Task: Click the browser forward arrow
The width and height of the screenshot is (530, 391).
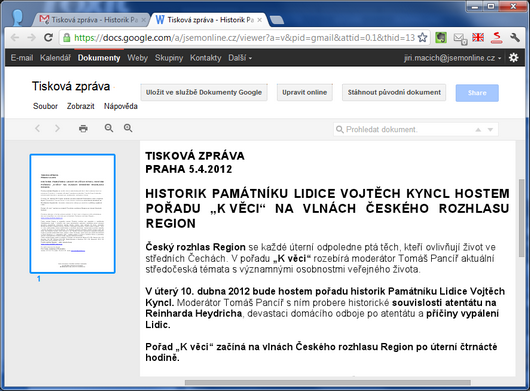Action: (x=31, y=38)
